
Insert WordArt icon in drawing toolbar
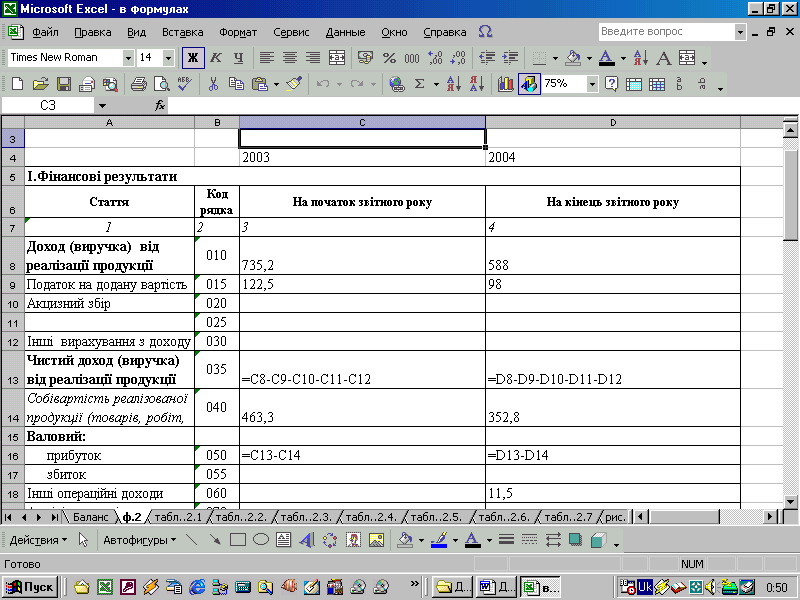tap(307, 540)
